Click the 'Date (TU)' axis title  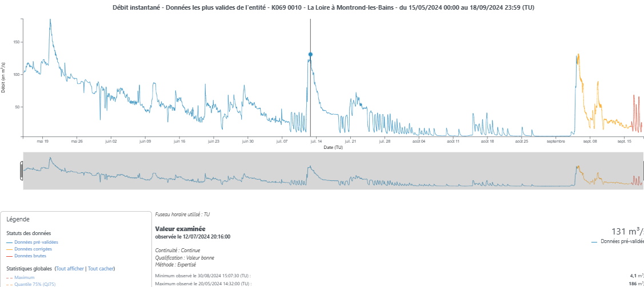(333, 147)
